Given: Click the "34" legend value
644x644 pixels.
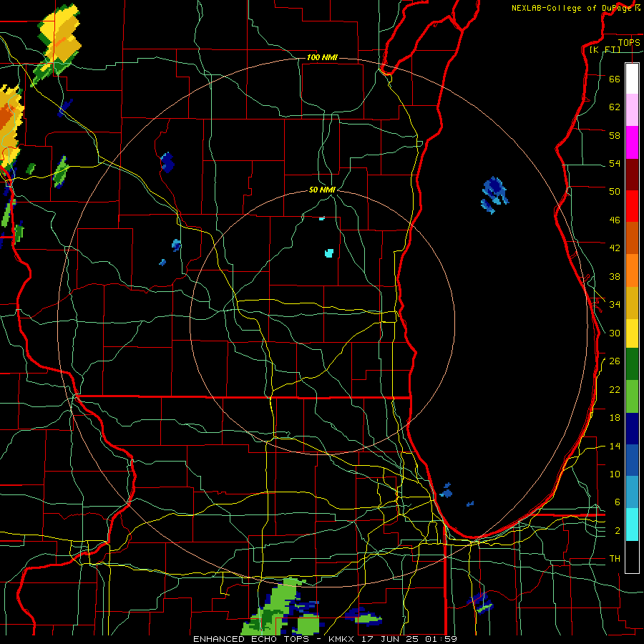Looking at the screenshot, I should point(615,305).
